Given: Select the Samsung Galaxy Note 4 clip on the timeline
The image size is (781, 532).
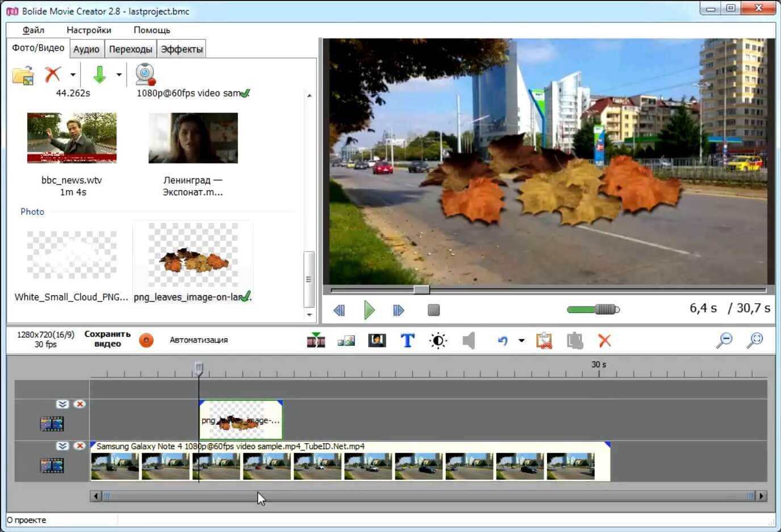Looking at the screenshot, I should click(350, 462).
